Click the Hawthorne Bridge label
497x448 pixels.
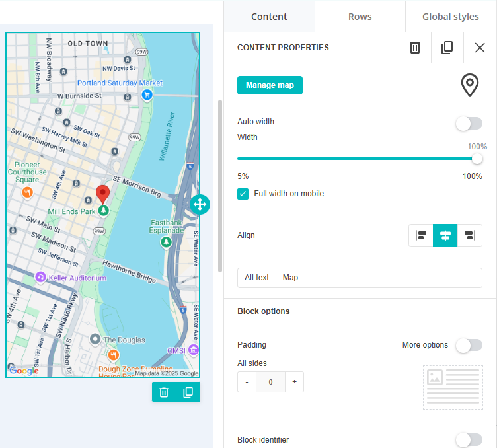click(130, 272)
